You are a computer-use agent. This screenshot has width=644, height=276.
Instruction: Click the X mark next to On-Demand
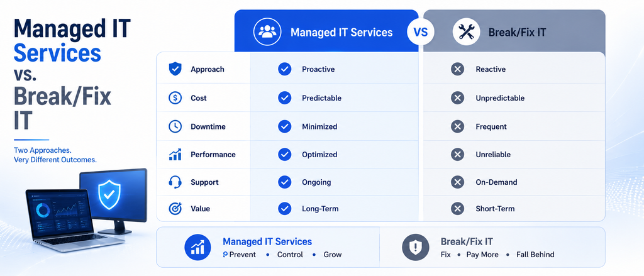point(457,182)
